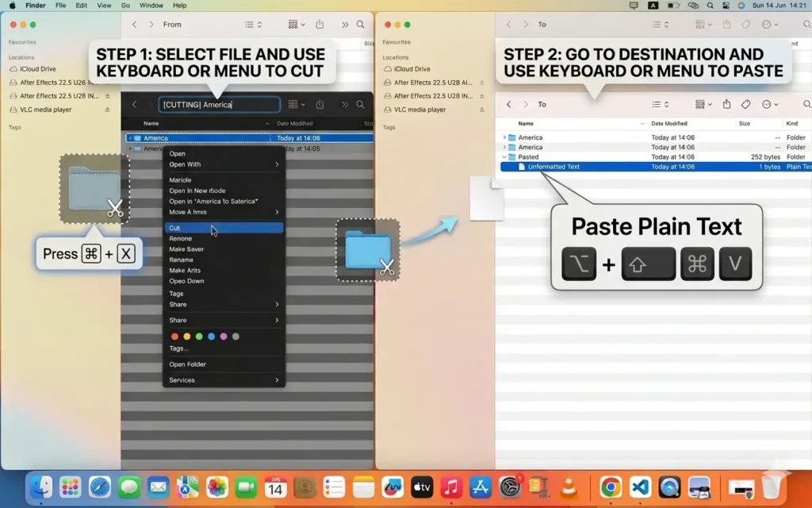The width and height of the screenshot is (812, 508).
Task: Click the share icon in the light From toolbar
Action: click(x=320, y=25)
